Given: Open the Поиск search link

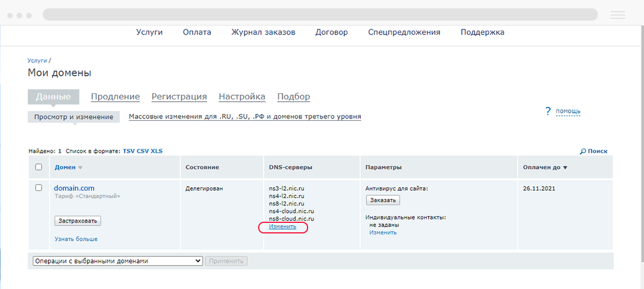Looking at the screenshot, I should click(x=597, y=151).
